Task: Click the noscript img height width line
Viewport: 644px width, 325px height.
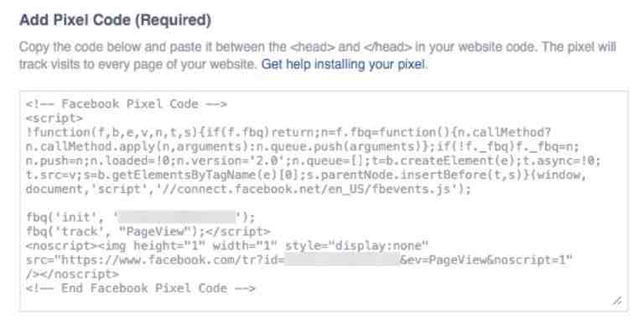Action: pyautogui.click(x=227, y=246)
